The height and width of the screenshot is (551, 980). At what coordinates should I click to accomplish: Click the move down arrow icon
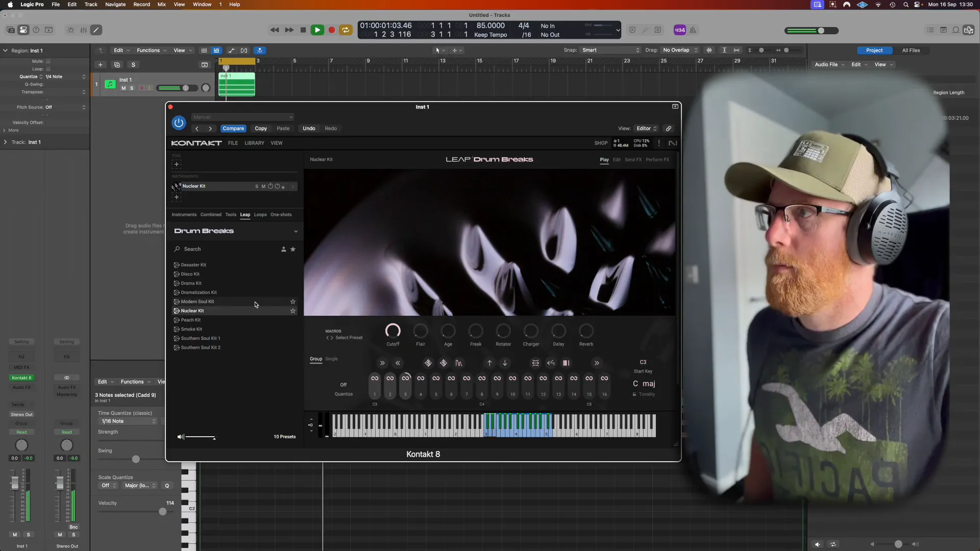505,363
